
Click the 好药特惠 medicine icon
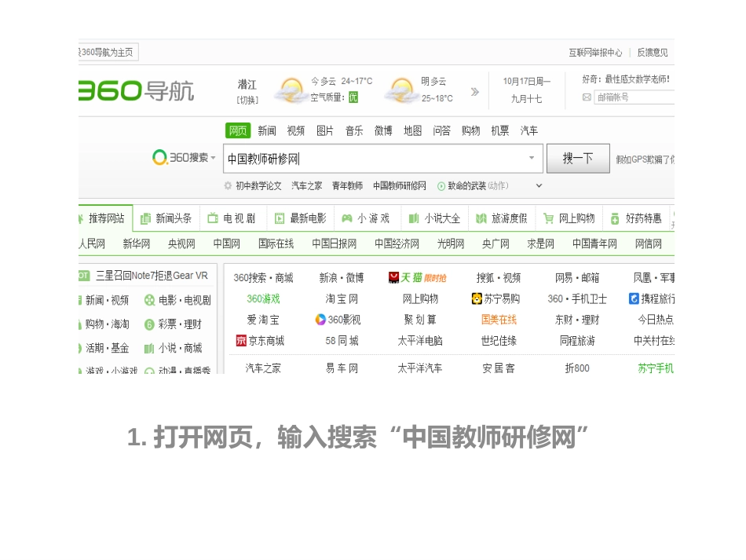(x=615, y=218)
